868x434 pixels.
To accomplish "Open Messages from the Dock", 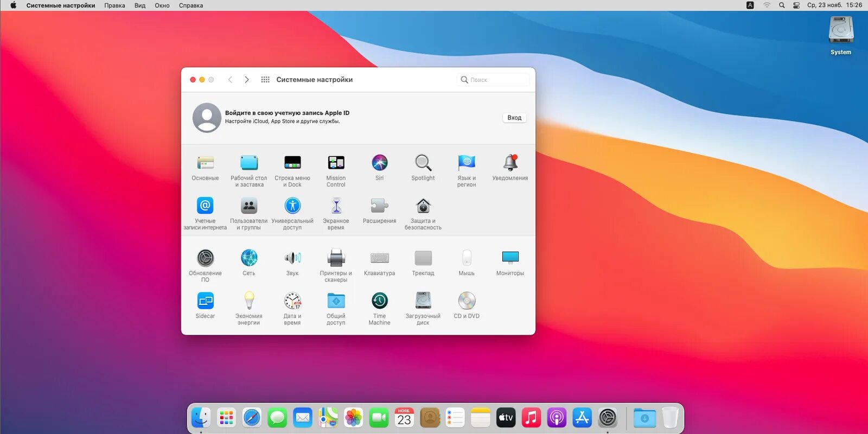I will tap(277, 418).
